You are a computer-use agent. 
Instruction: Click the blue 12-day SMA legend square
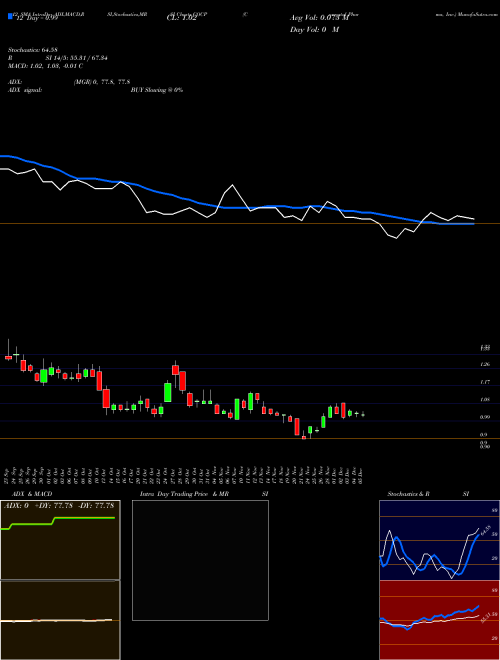[10, 17]
